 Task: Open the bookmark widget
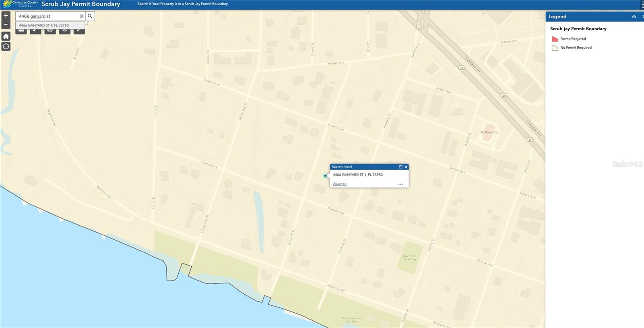(x=79, y=31)
